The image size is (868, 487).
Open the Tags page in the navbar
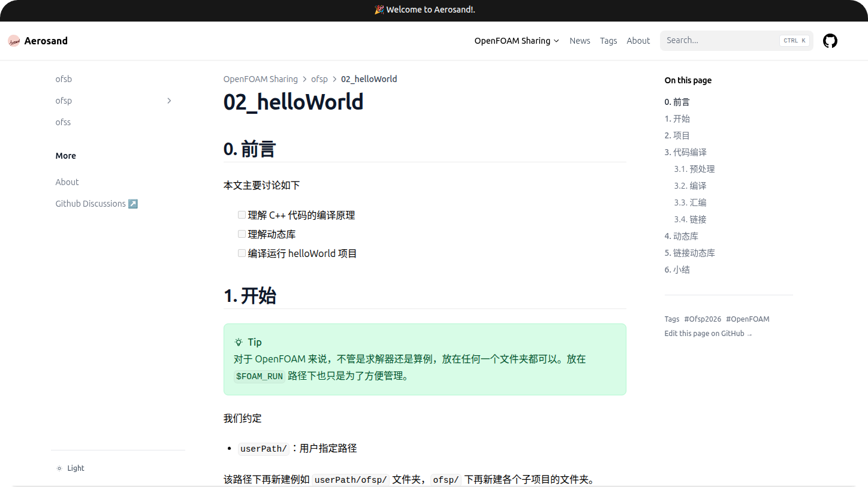click(608, 41)
